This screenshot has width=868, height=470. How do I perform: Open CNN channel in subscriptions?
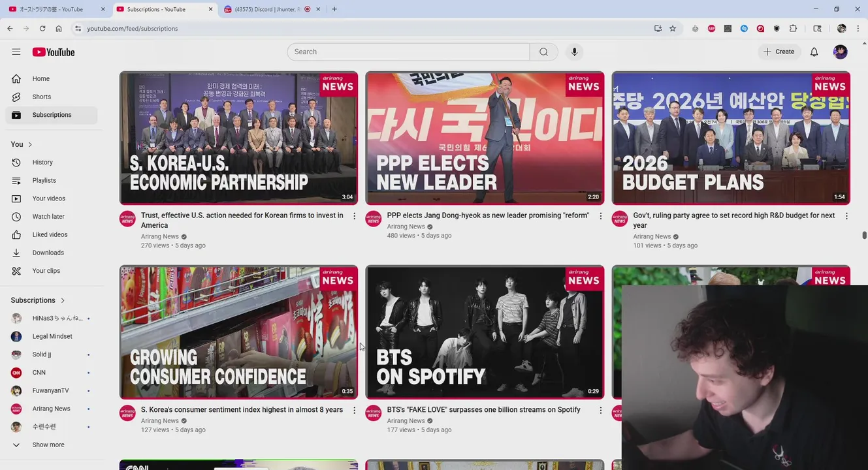click(x=52, y=372)
